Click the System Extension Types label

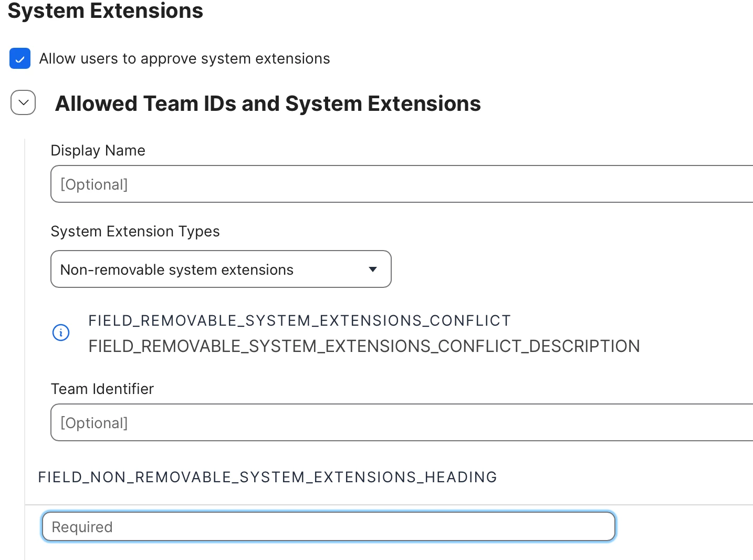135,231
